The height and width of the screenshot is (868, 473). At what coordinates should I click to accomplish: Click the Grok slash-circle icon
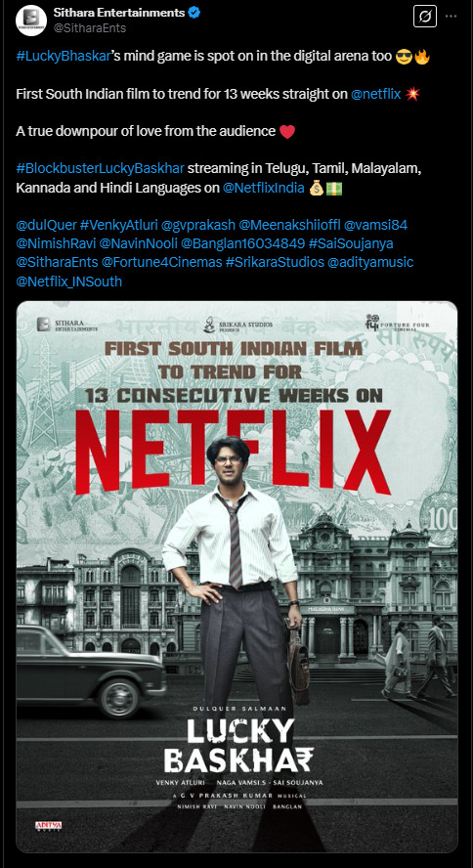point(425,17)
